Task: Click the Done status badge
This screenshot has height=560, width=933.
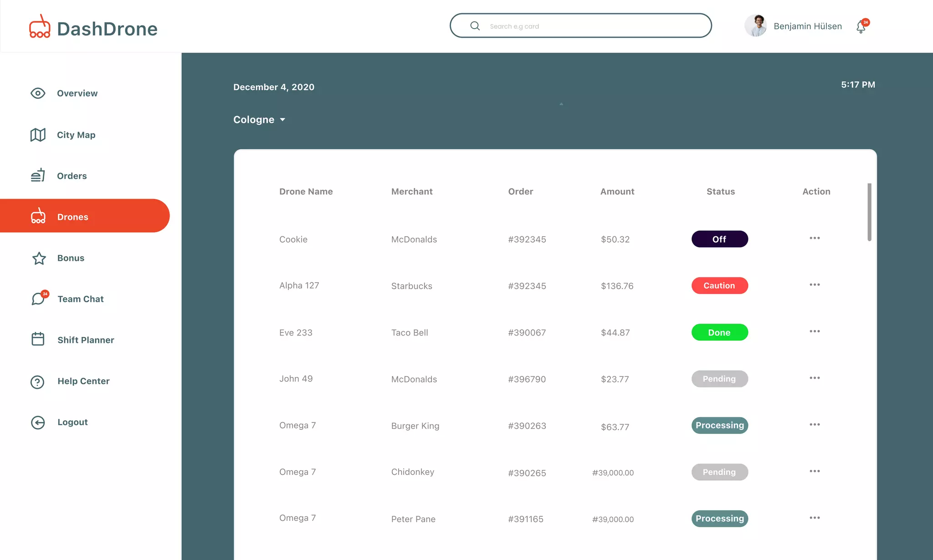Action: point(720,332)
